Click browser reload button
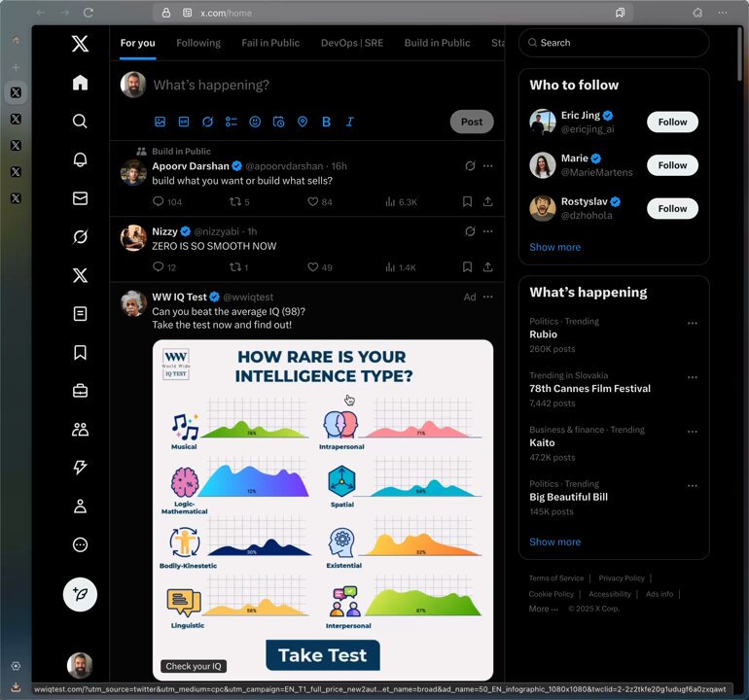This screenshot has width=749, height=700. [x=88, y=13]
